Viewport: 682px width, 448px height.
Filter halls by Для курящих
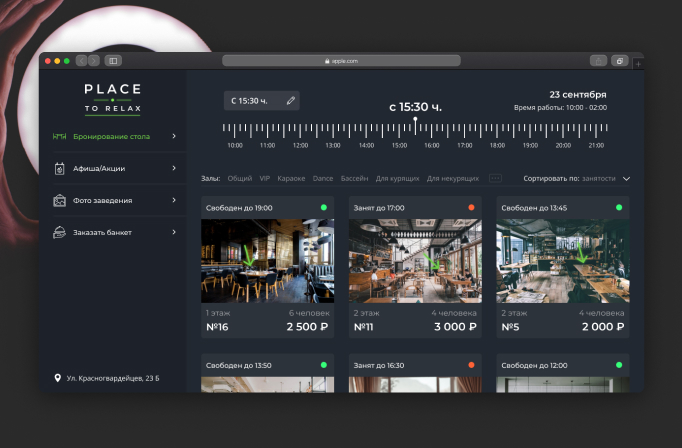[x=398, y=178]
